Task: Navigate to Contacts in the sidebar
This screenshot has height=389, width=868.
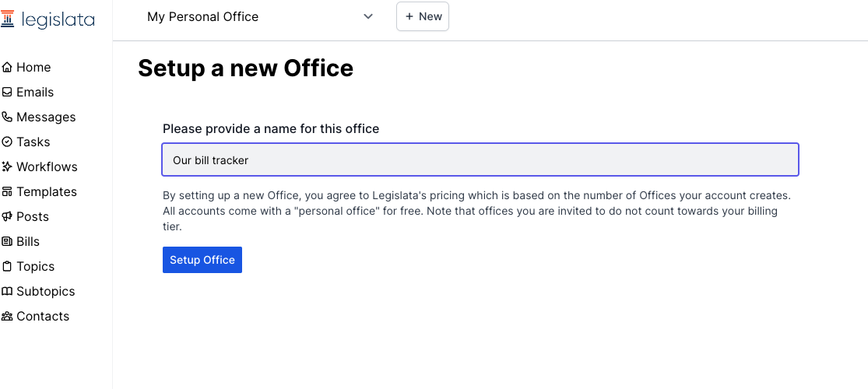Action: [x=43, y=317]
